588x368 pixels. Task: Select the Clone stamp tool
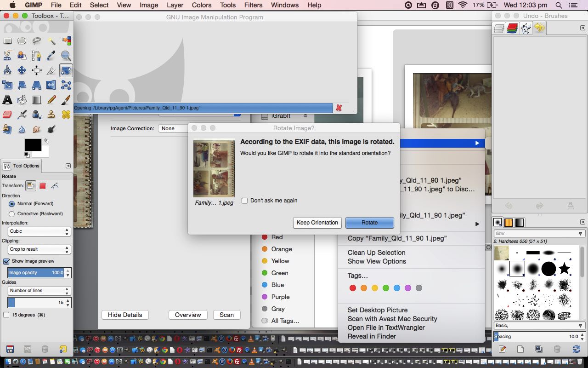pyautogui.click(x=51, y=115)
